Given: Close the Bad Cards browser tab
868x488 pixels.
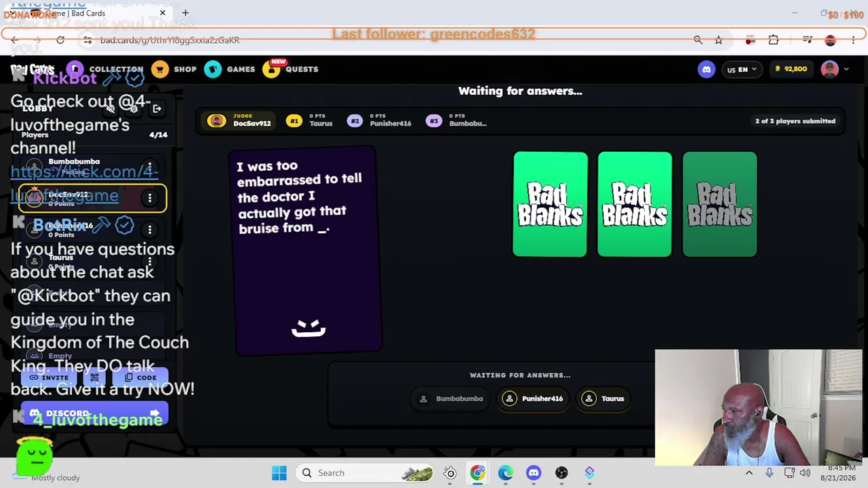Looking at the screenshot, I should (163, 13).
